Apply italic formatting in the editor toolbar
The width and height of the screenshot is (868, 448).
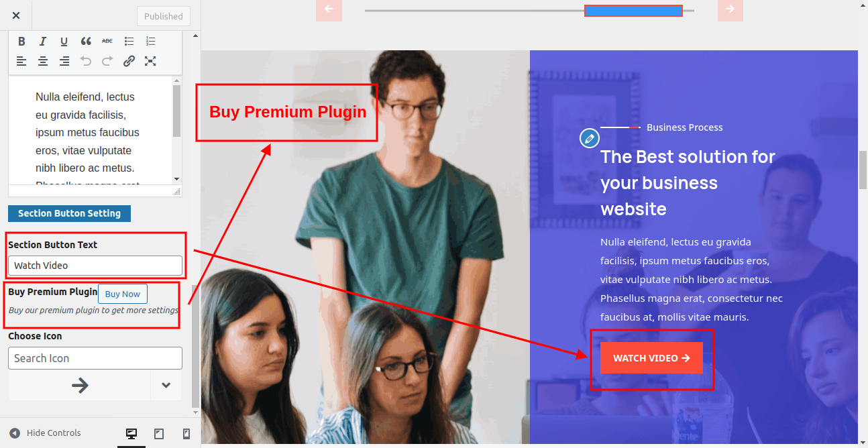click(x=43, y=42)
